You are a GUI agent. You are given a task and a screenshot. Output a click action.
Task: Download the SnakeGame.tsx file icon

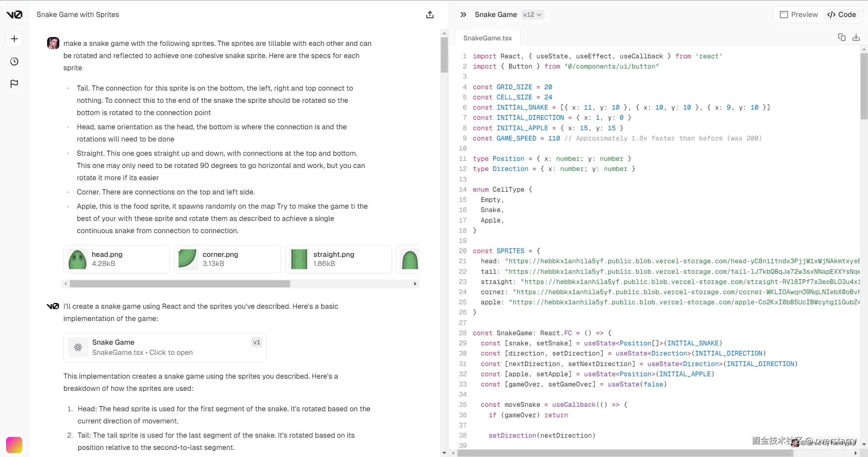[x=856, y=37]
